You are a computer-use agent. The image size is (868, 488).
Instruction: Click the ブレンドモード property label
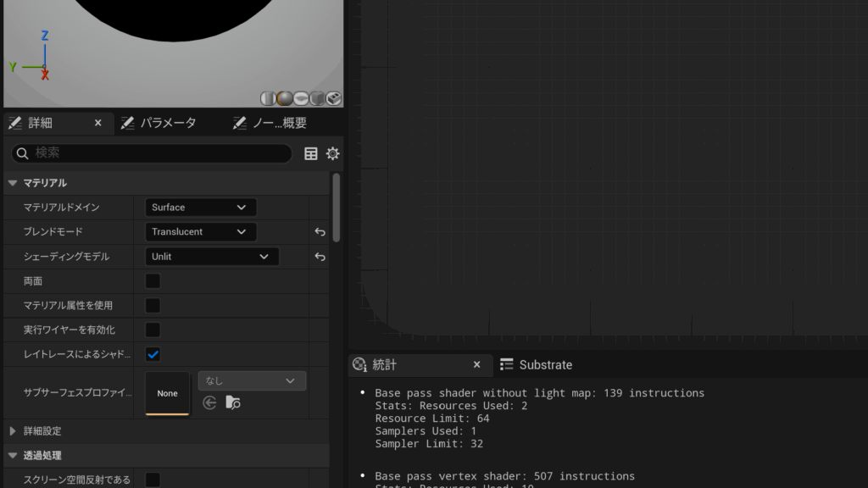(x=53, y=232)
